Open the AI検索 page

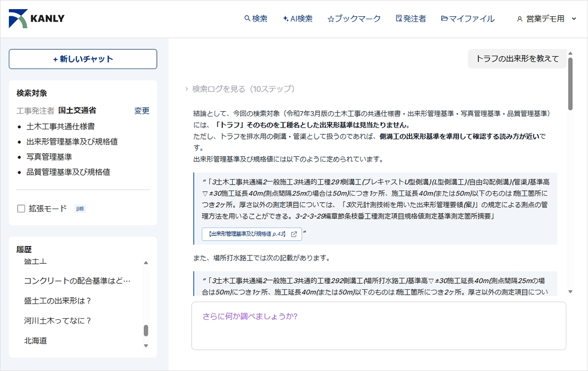click(x=297, y=19)
